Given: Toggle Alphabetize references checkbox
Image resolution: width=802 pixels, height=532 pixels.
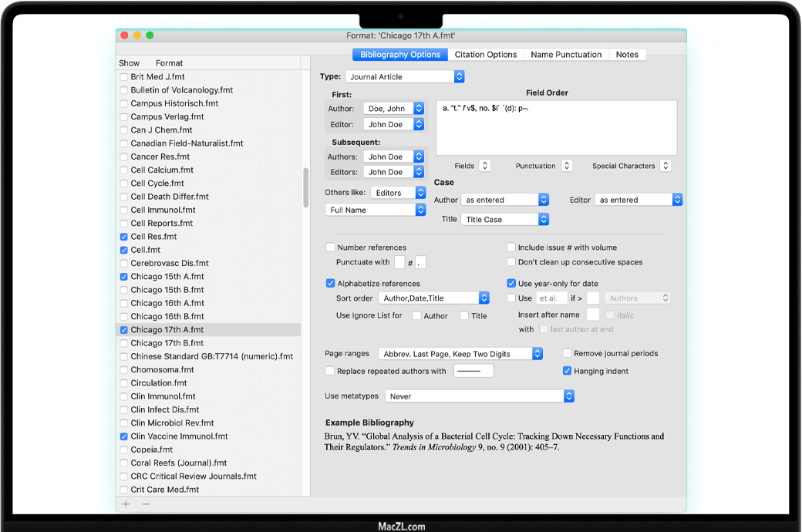Looking at the screenshot, I should [331, 284].
